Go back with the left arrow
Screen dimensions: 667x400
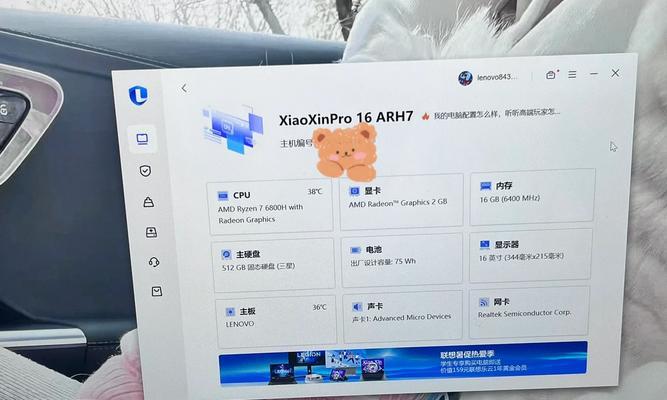(184, 89)
